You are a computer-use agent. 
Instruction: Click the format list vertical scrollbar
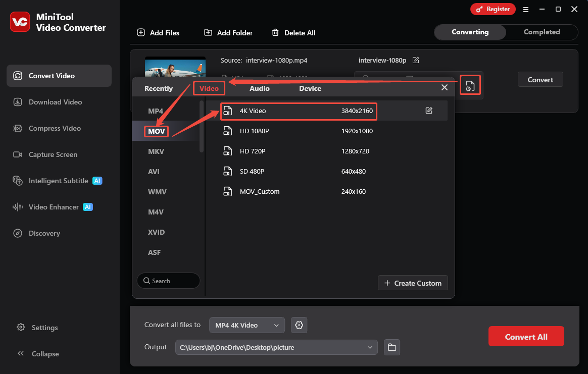202,126
